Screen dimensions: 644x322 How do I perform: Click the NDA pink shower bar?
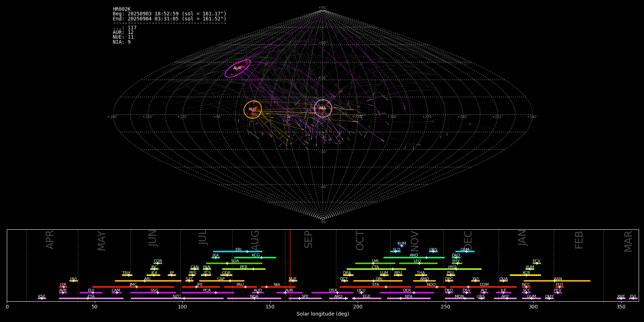[254, 298]
